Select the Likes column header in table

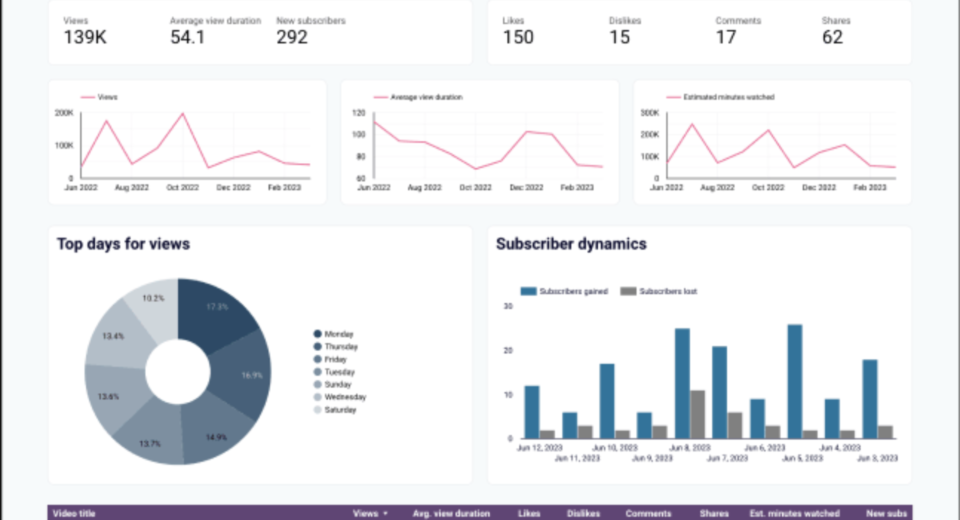(529, 513)
